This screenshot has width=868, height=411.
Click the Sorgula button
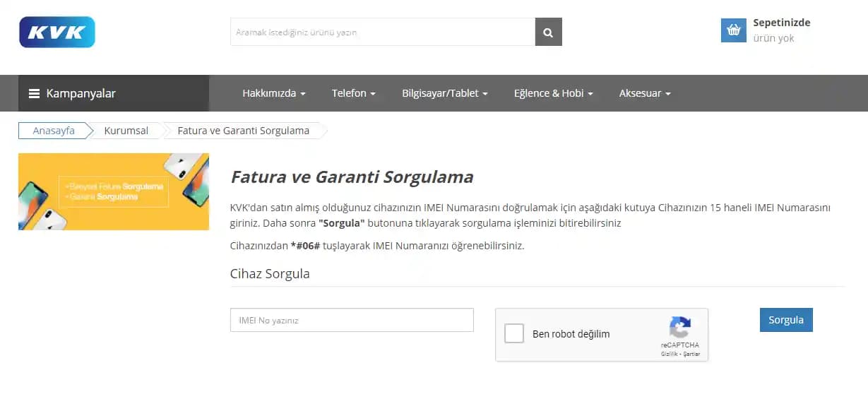tap(785, 320)
